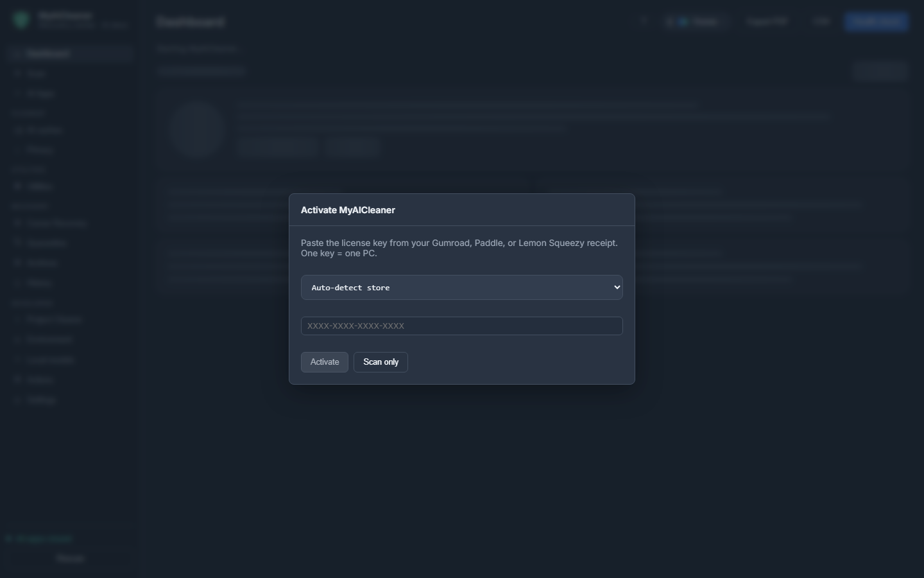Viewport: 924px width, 578px height.
Task: Click the 'Paste the license key' instruction text
Action: (x=459, y=248)
